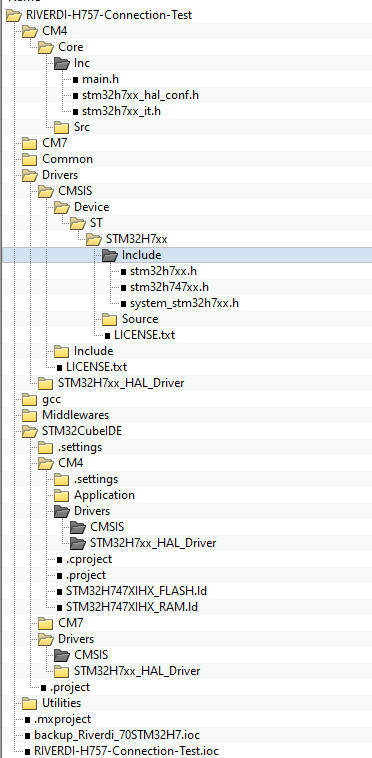Select the stm32h747xx.h file

coord(169,287)
